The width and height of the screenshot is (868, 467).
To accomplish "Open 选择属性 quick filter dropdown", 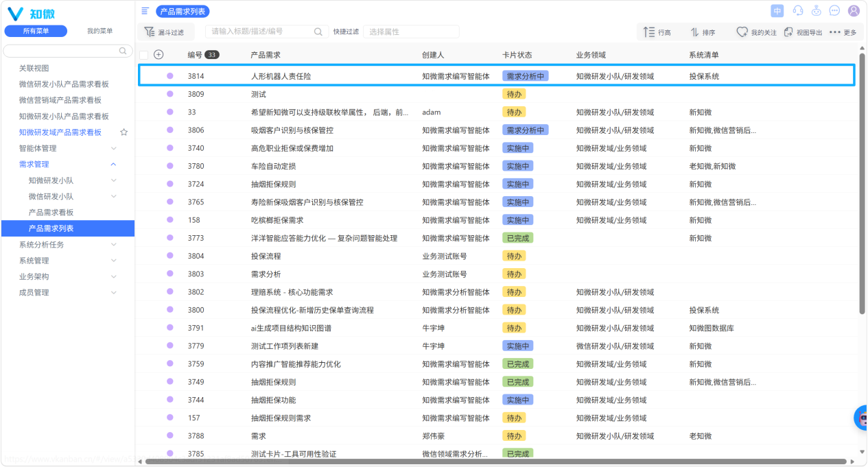I will pos(411,32).
